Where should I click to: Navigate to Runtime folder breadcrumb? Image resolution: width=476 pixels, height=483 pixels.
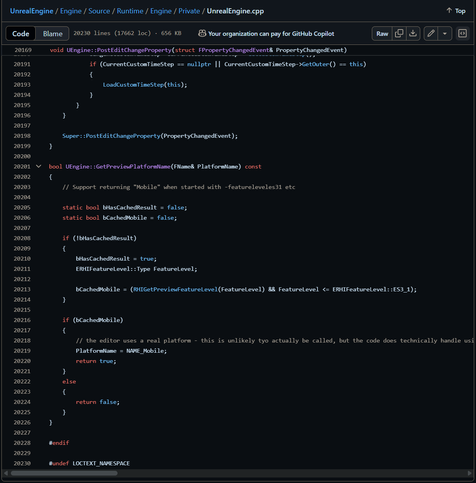coord(130,11)
